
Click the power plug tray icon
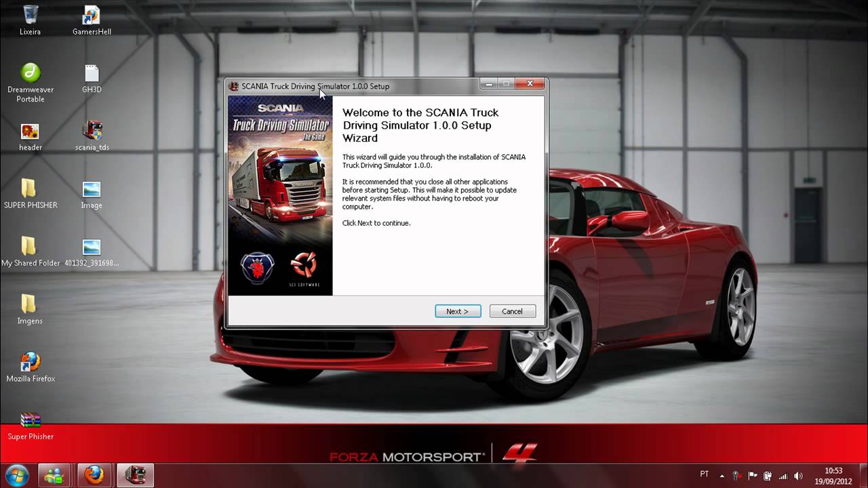pos(768,476)
